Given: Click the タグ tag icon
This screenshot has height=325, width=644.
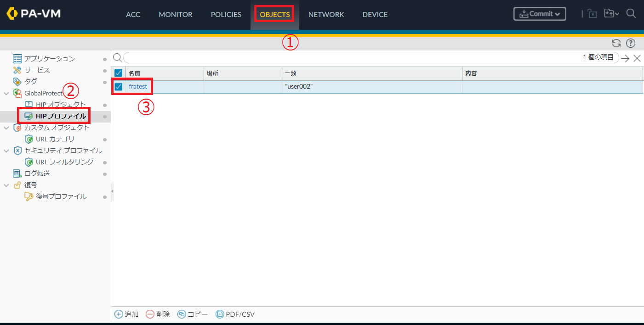Looking at the screenshot, I should (x=17, y=82).
